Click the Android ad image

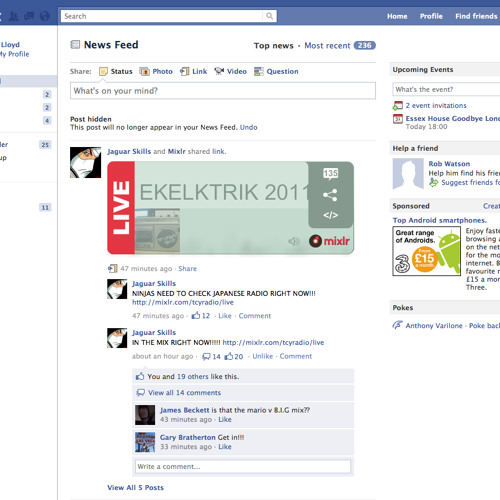point(427,251)
